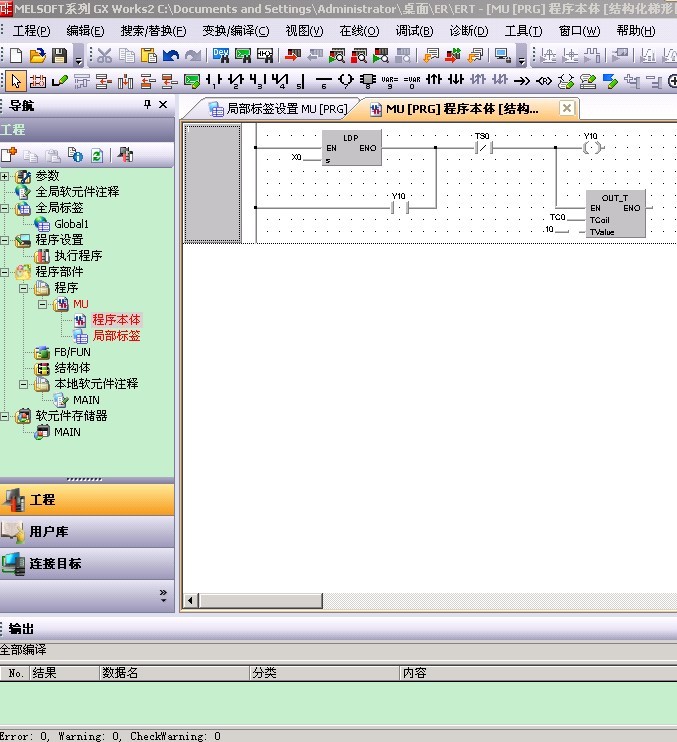This screenshot has width=677, height=742.
Task: Click the refresh icon in navigation toolbar
Action: click(x=97, y=155)
